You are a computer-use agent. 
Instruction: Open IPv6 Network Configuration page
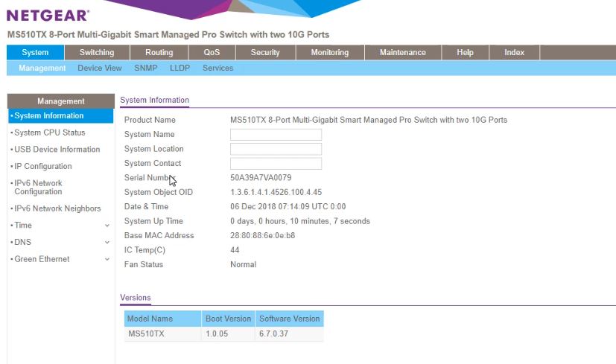pyautogui.click(x=38, y=188)
